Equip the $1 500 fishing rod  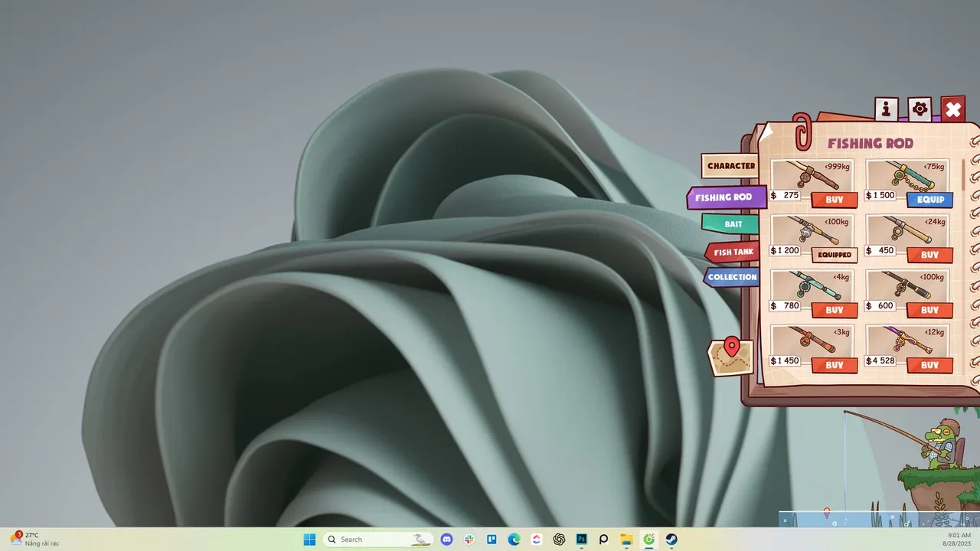(x=929, y=200)
